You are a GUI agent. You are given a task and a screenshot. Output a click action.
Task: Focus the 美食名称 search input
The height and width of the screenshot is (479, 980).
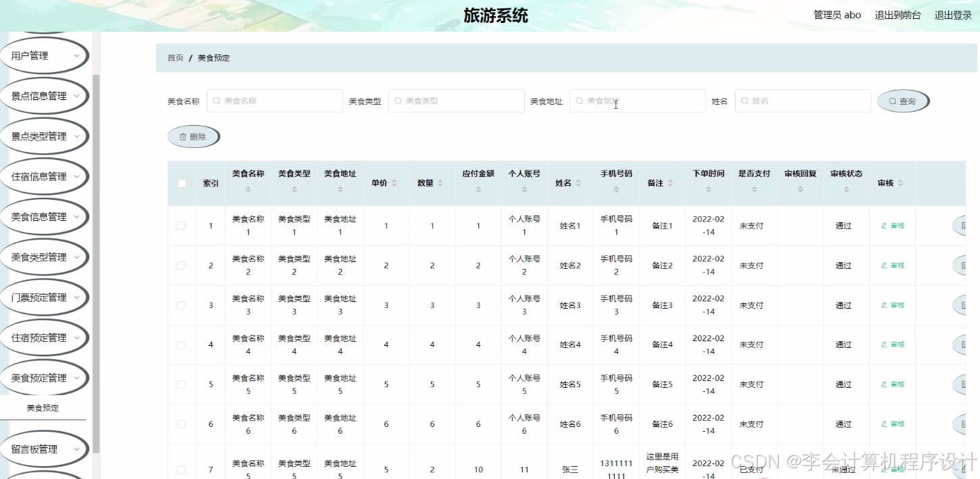pos(275,101)
